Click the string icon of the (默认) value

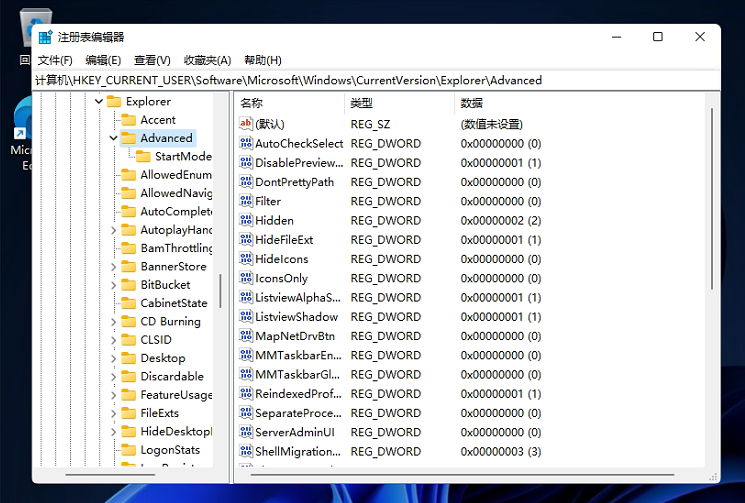coord(246,123)
